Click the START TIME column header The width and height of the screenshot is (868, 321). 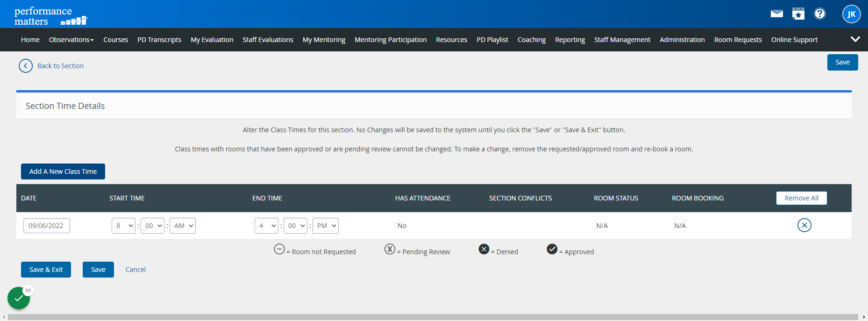pos(127,198)
